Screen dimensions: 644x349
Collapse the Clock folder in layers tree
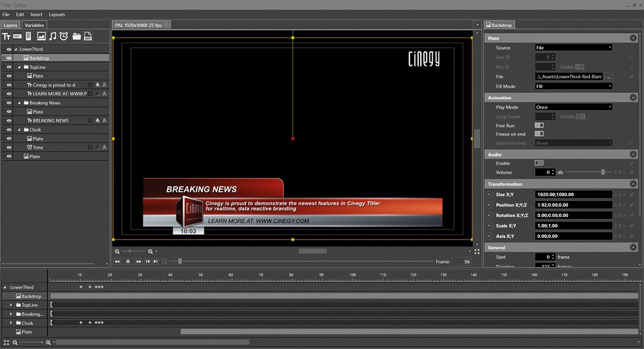click(x=19, y=130)
